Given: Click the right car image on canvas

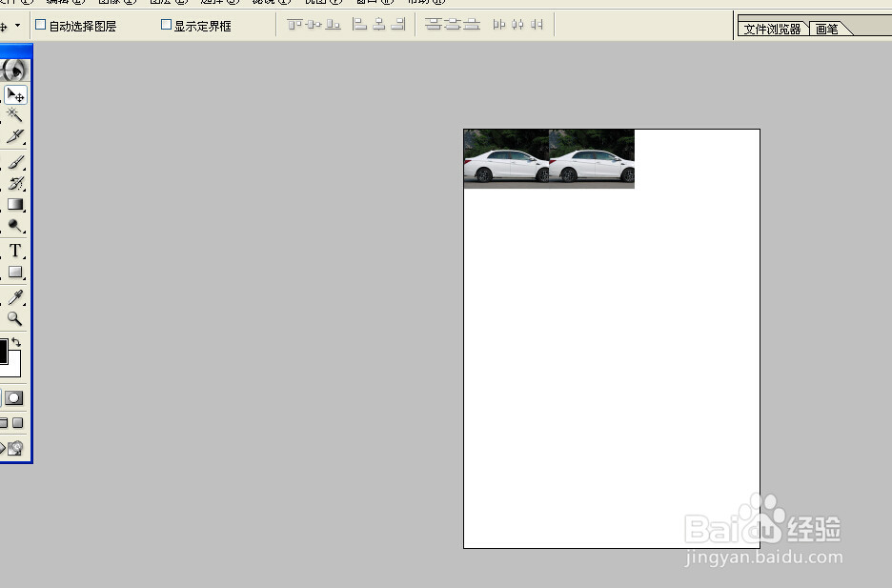Looking at the screenshot, I should (592, 158).
